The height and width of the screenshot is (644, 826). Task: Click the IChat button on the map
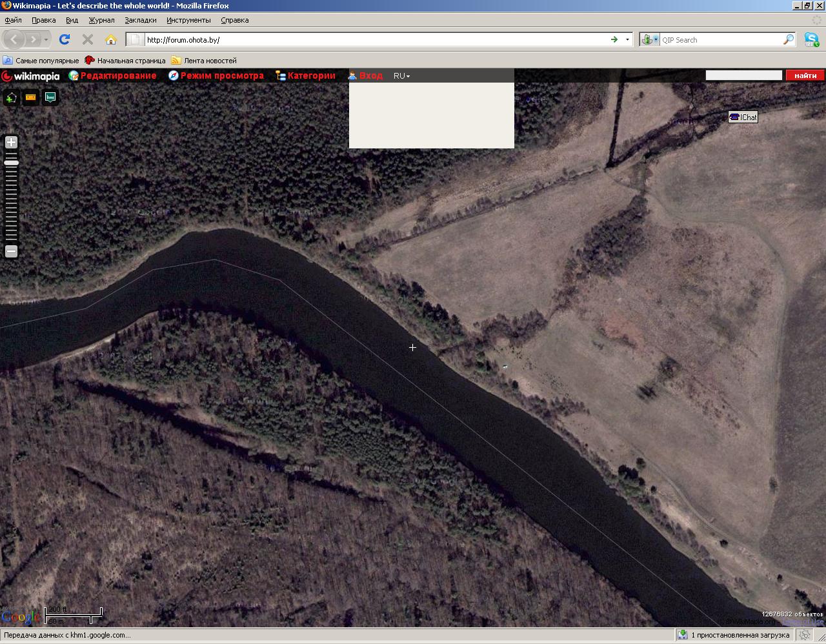pyautogui.click(x=743, y=117)
